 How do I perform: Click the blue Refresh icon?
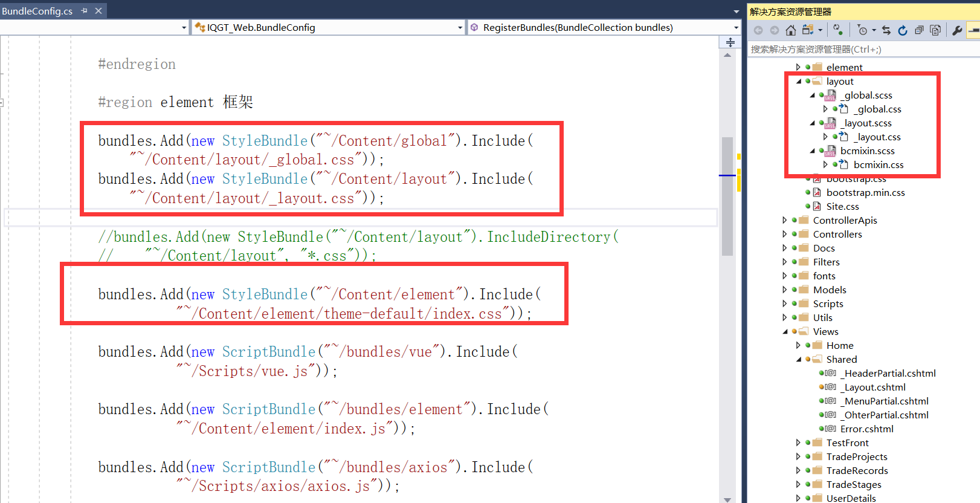pos(903,30)
